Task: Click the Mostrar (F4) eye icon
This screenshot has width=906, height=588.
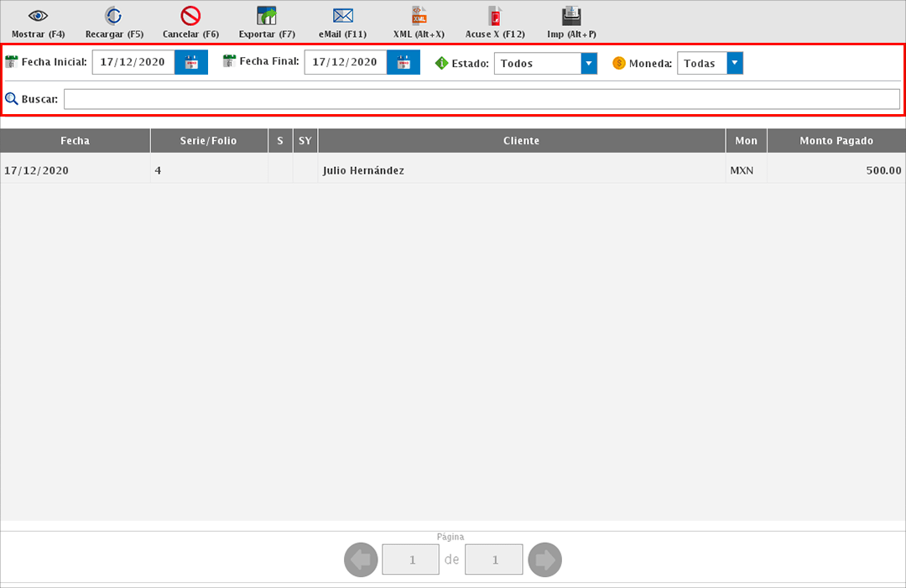Action: point(39,16)
